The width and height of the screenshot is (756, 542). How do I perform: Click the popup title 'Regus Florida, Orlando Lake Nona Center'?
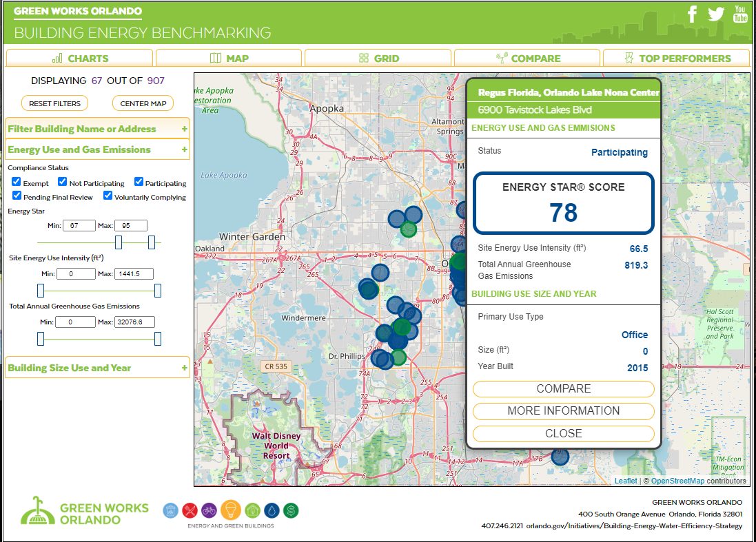[568, 92]
